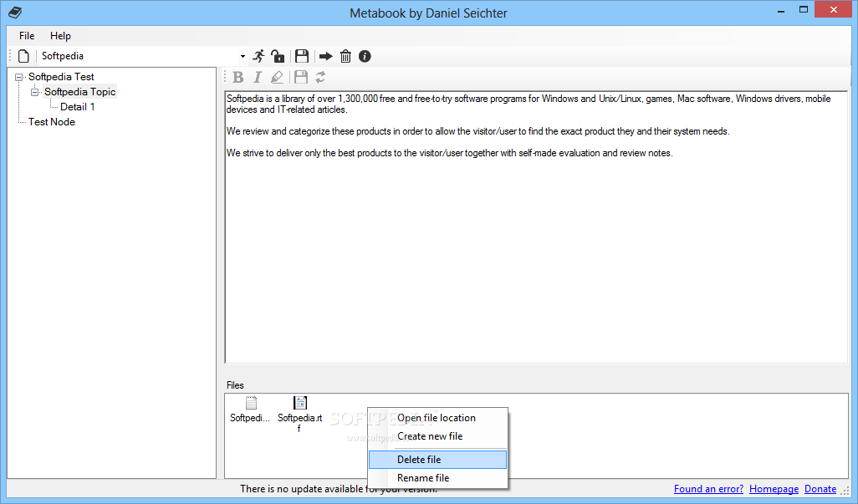Click the right arrow export icon

(325, 56)
